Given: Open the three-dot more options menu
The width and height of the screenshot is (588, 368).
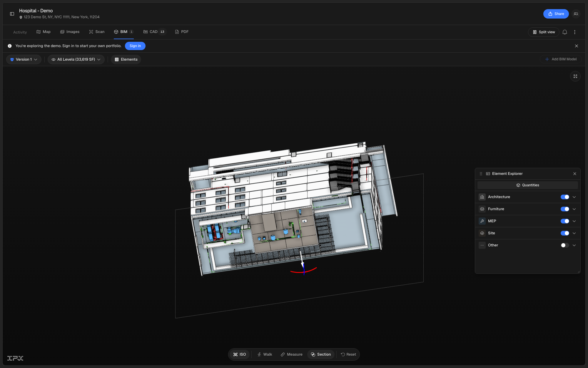Looking at the screenshot, I should [x=575, y=32].
